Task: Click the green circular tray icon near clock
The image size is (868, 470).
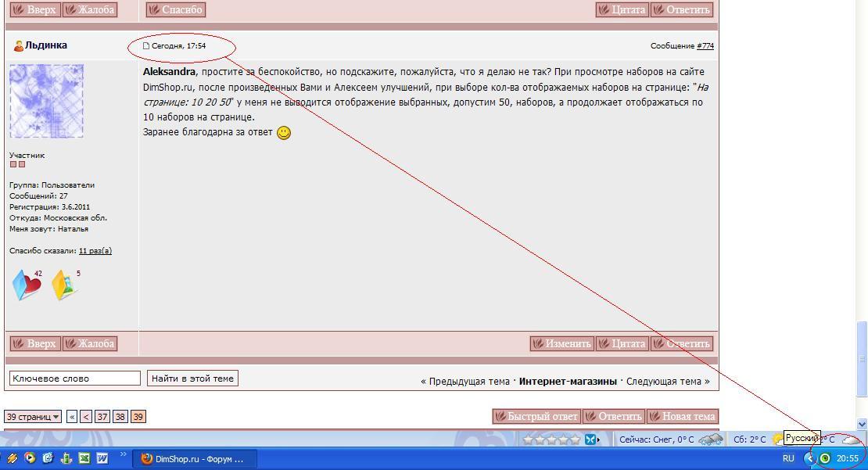Action: point(824,458)
